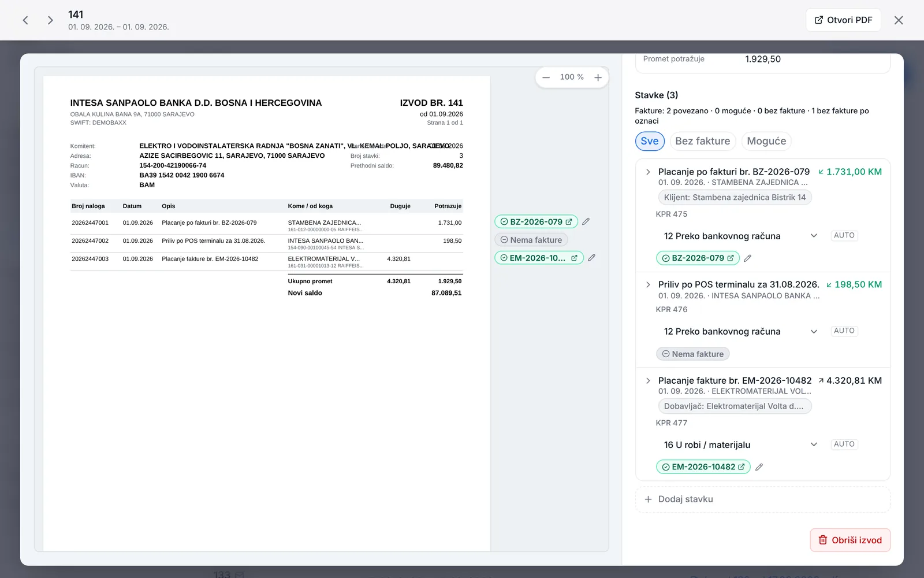Select the Moguće filter tab

pos(766,141)
